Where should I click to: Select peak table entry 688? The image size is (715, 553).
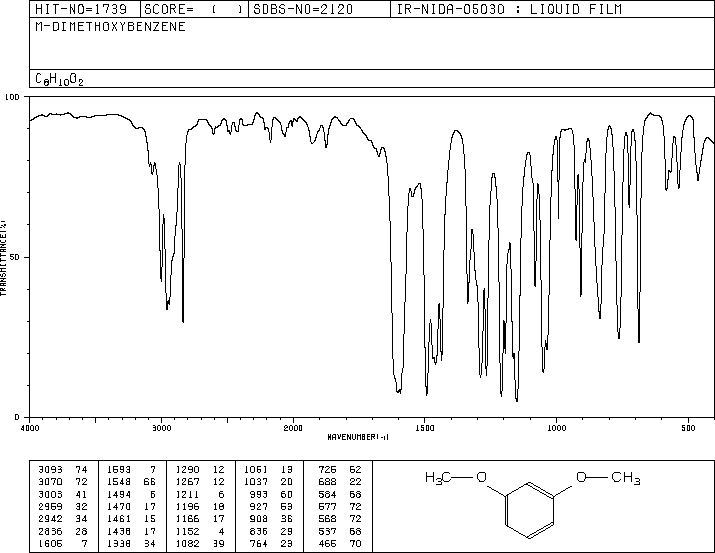(327, 482)
